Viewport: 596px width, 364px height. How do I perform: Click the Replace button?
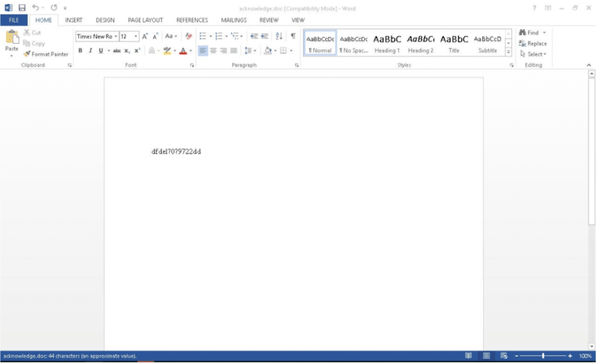click(533, 44)
